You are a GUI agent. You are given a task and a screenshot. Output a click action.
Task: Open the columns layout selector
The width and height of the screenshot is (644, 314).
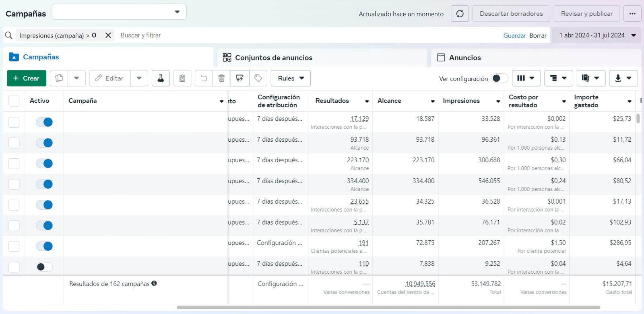click(526, 78)
